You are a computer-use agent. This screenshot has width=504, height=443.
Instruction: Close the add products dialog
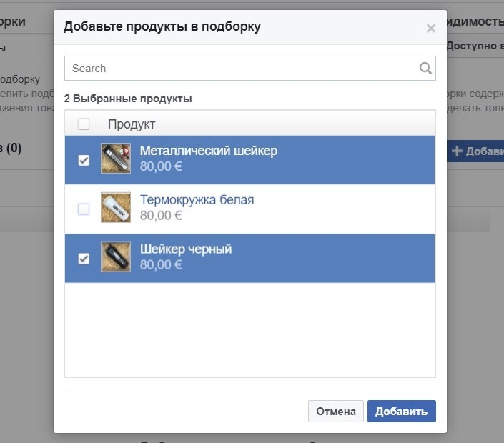tap(430, 29)
